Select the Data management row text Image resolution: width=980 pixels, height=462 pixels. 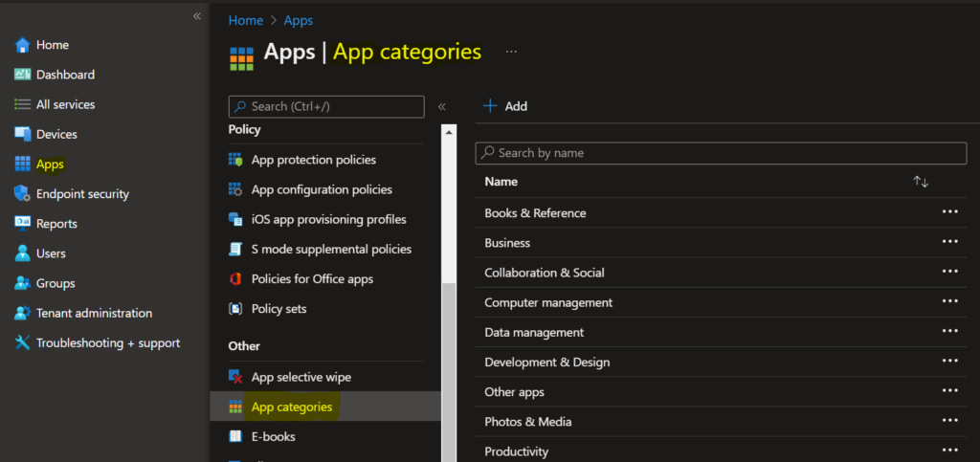tap(534, 332)
